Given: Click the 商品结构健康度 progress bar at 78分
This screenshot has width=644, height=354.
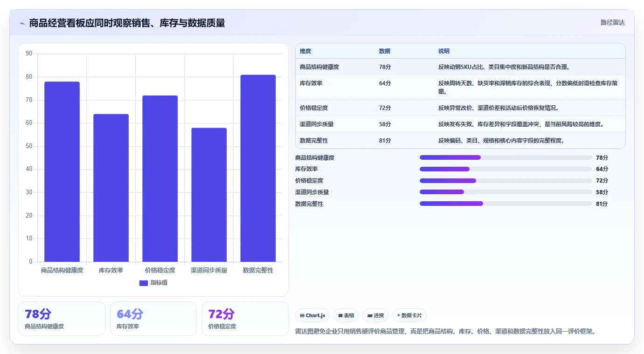Looking at the screenshot, I should (506, 157).
